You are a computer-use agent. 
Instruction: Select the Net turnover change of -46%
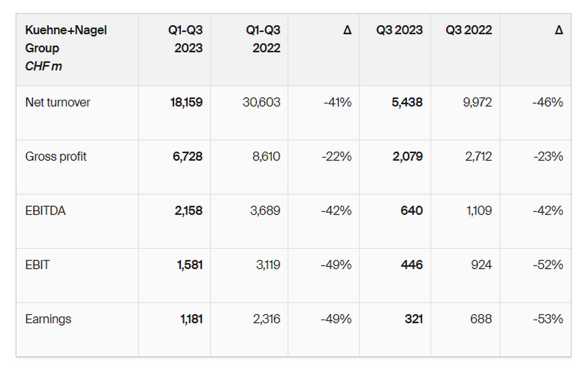click(x=547, y=103)
